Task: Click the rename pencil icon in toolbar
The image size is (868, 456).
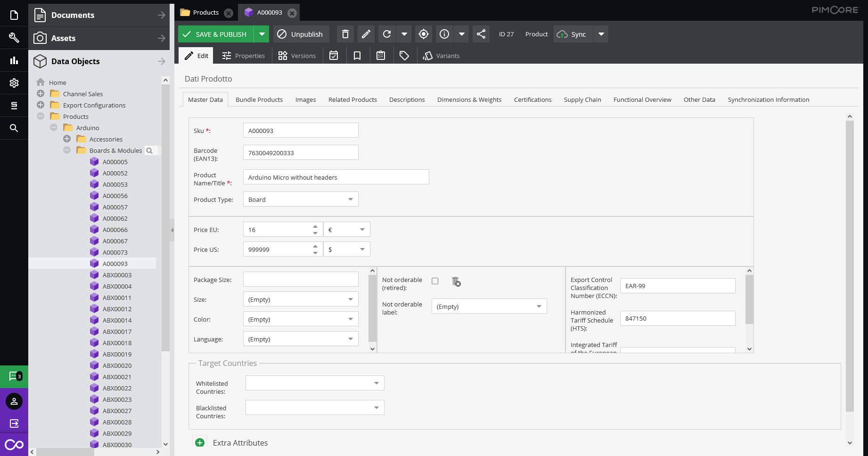Action: [366, 34]
